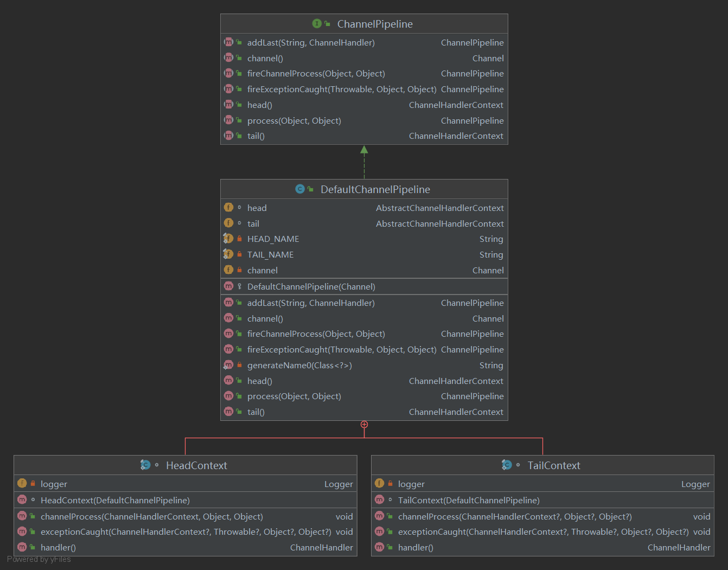
Task: Click the TailContext class icon
Action: pos(507,465)
